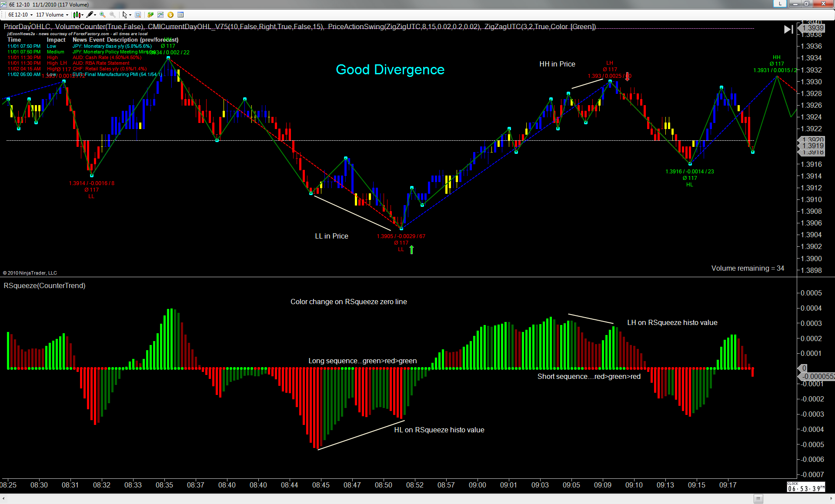
Task: Click the 08:45 time axis label
Action: point(321,485)
